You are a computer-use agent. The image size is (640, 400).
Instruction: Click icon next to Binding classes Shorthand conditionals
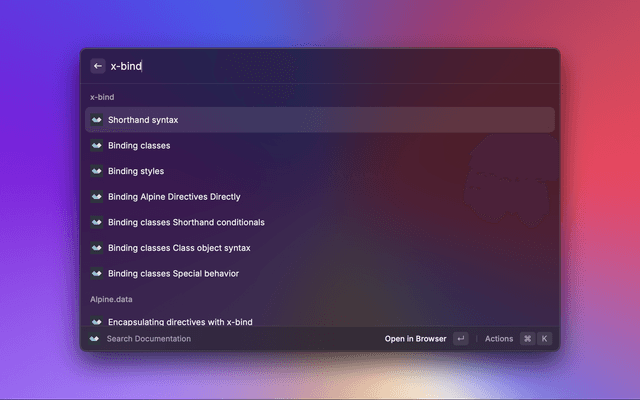96,222
